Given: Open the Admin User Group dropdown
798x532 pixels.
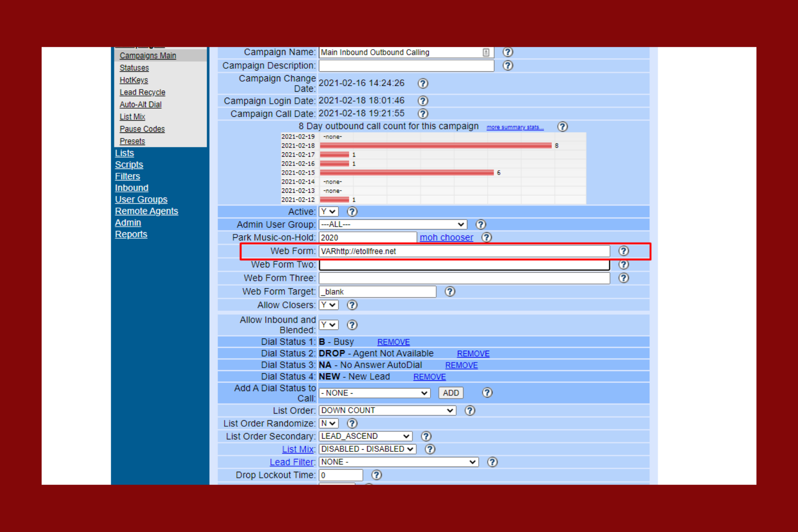Looking at the screenshot, I should point(393,225).
